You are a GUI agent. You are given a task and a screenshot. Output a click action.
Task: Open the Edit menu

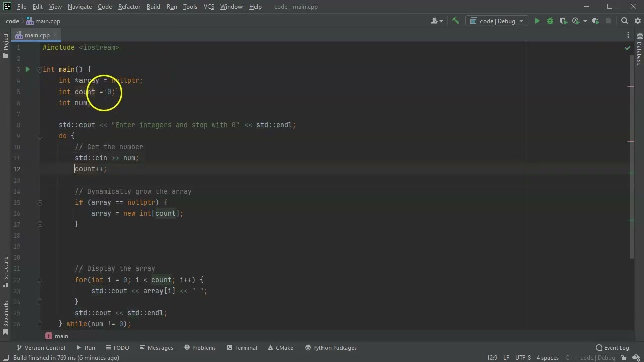pyautogui.click(x=38, y=7)
